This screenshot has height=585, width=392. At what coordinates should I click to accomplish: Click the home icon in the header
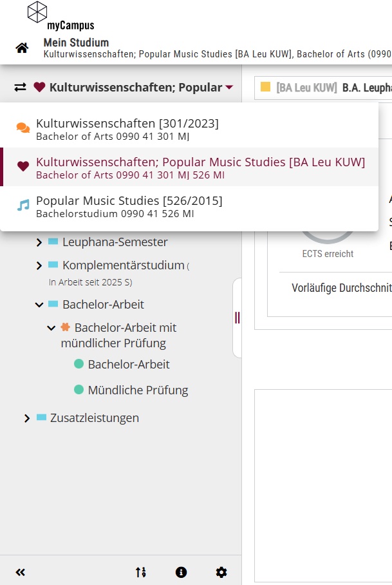click(22, 48)
